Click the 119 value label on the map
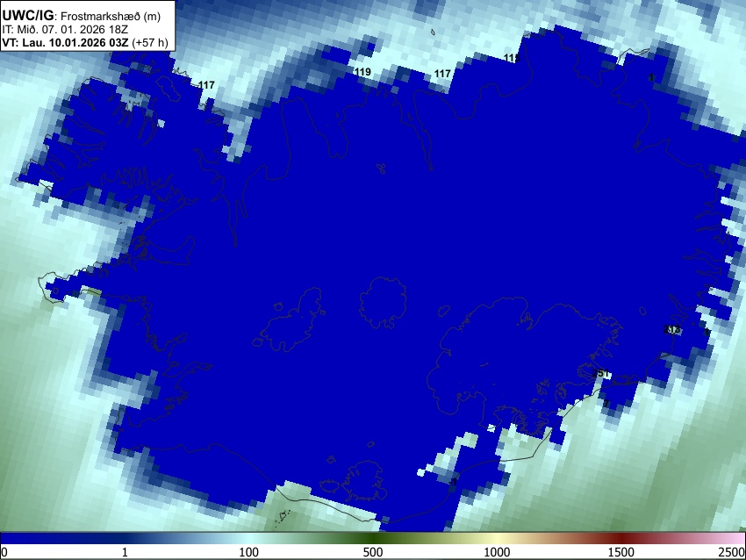 pos(362,72)
